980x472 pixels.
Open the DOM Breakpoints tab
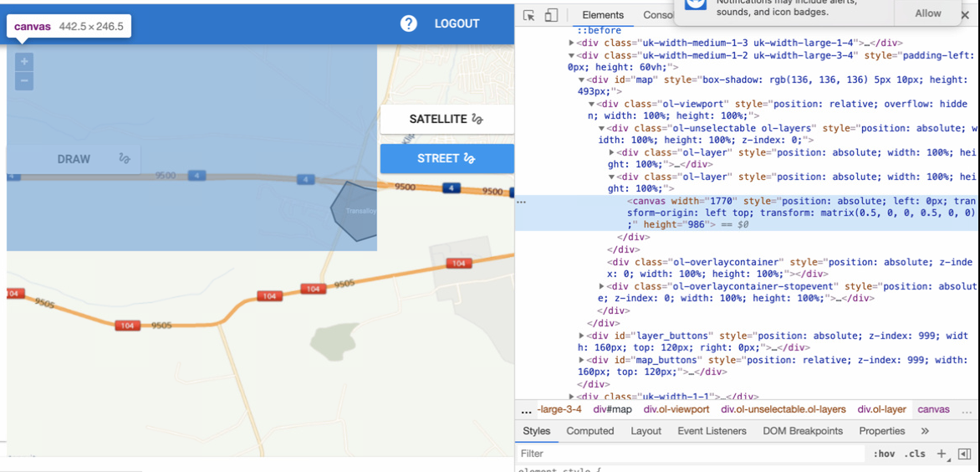point(803,431)
